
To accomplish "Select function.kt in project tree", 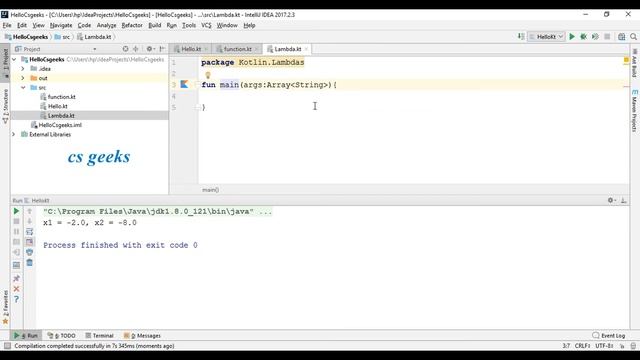I will pyautogui.click(x=61, y=97).
